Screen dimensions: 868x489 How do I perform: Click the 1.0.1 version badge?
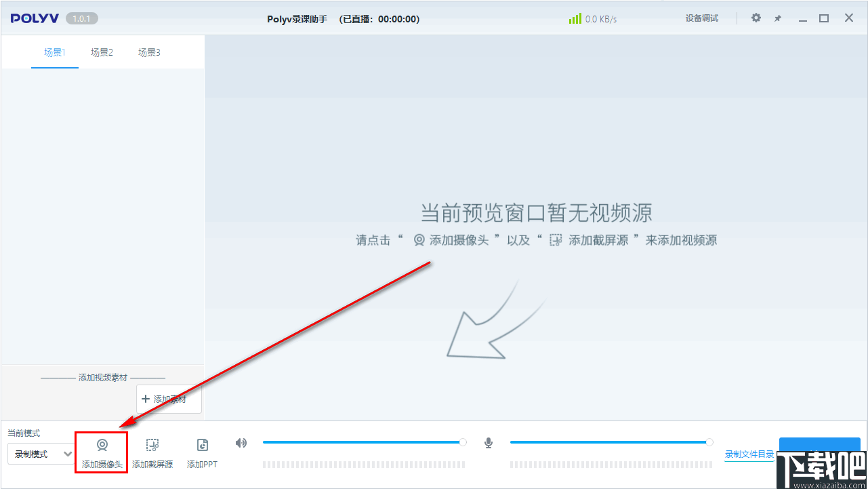pos(81,18)
